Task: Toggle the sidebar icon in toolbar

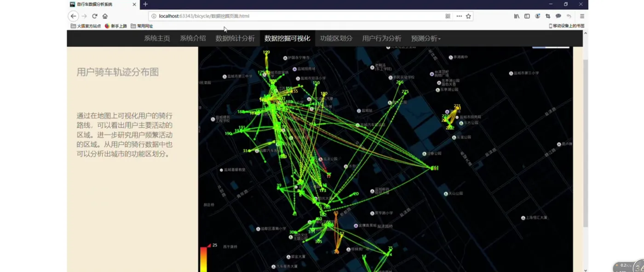Action: click(x=527, y=16)
